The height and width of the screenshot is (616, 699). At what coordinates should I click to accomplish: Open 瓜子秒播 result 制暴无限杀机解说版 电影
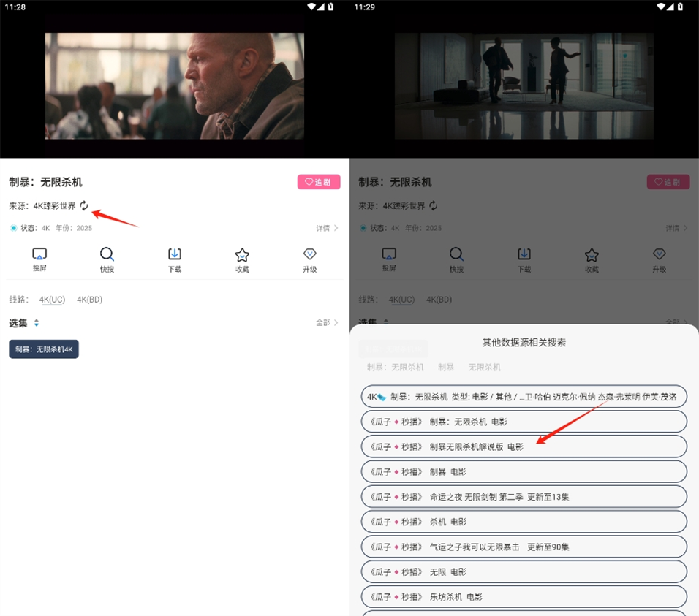[524, 446]
